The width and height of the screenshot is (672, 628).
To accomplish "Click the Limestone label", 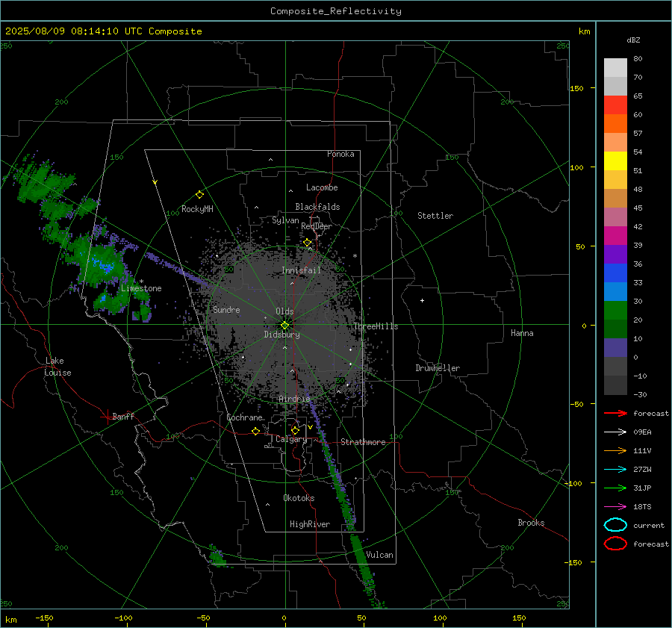I will (141, 288).
